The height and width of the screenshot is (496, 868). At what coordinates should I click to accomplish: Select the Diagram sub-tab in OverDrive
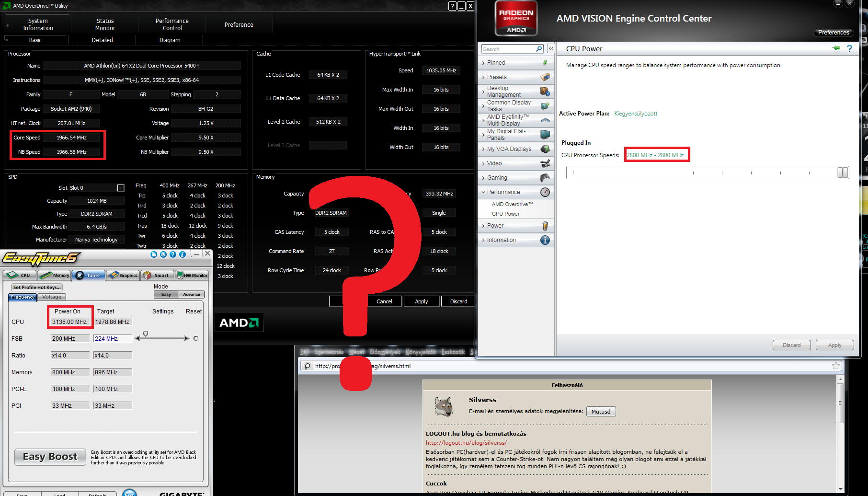point(170,40)
